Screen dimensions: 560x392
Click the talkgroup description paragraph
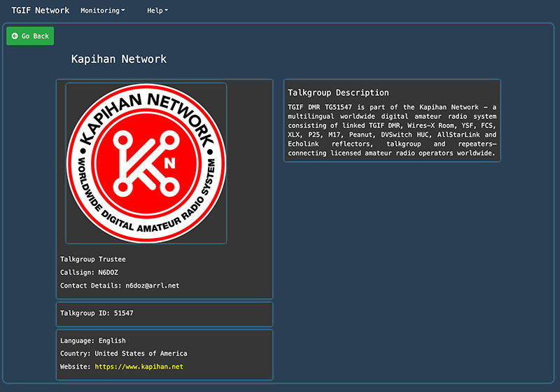392,130
